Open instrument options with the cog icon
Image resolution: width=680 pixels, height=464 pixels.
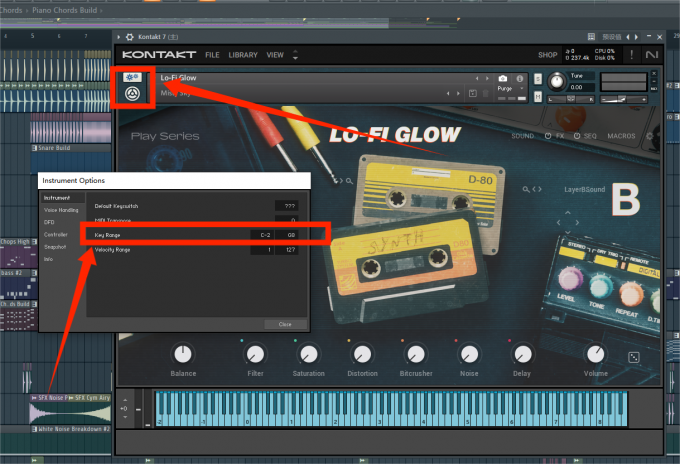click(x=132, y=77)
